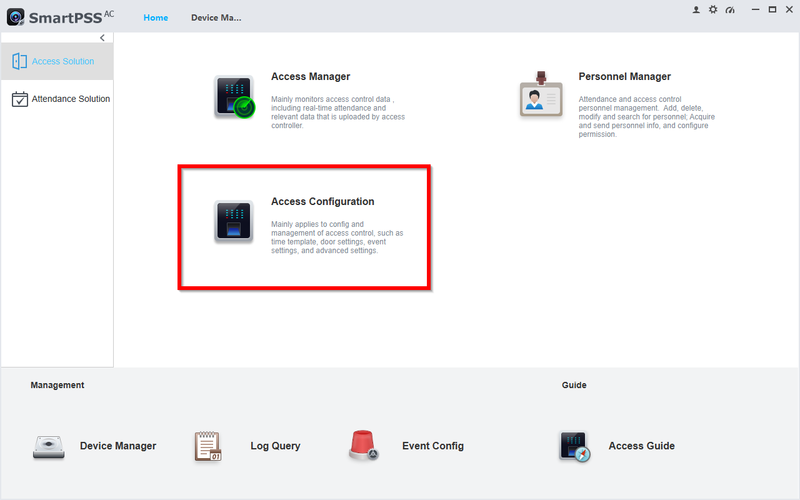Open the Access Guide label
This screenshot has width=800, height=500.
pos(642,446)
